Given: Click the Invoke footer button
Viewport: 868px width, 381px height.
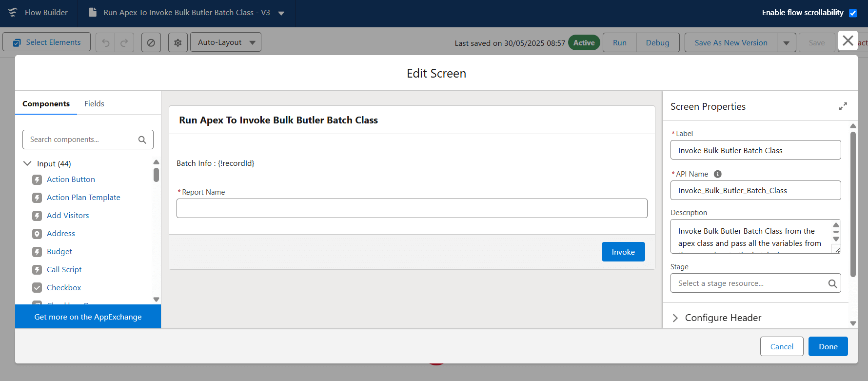Looking at the screenshot, I should 623,252.
